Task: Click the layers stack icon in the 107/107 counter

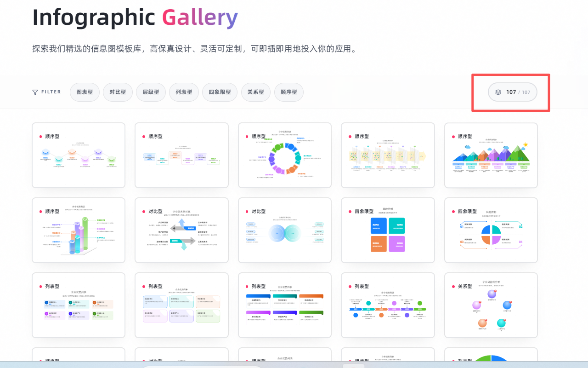Action: click(499, 92)
